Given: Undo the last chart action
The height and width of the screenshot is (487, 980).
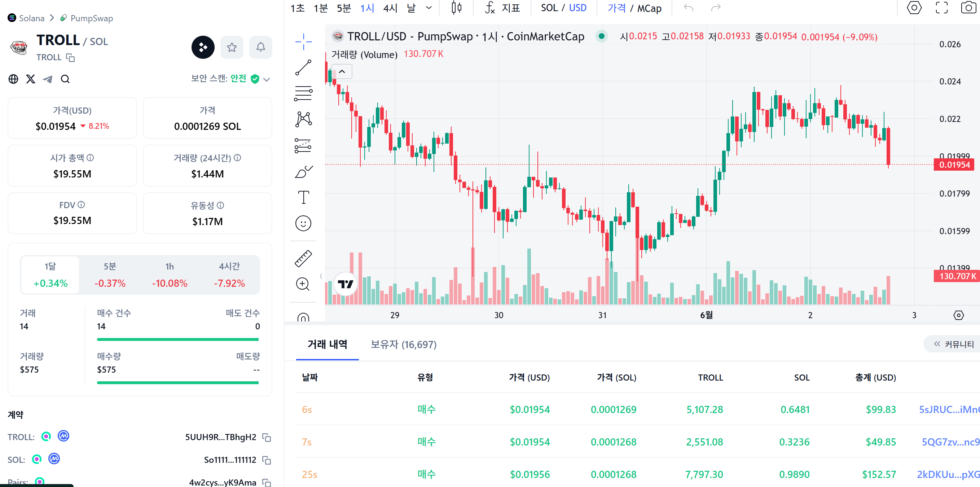Looking at the screenshot, I should pyautogui.click(x=689, y=8).
